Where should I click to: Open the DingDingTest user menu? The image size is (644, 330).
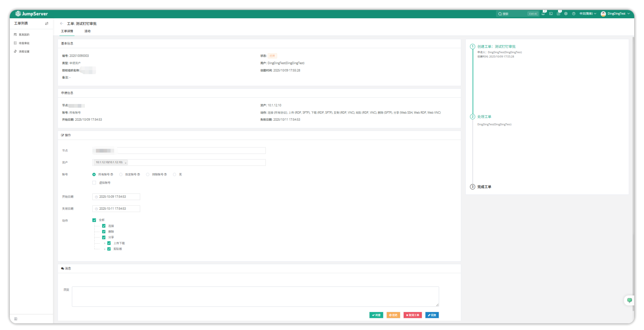coord(616,14)
